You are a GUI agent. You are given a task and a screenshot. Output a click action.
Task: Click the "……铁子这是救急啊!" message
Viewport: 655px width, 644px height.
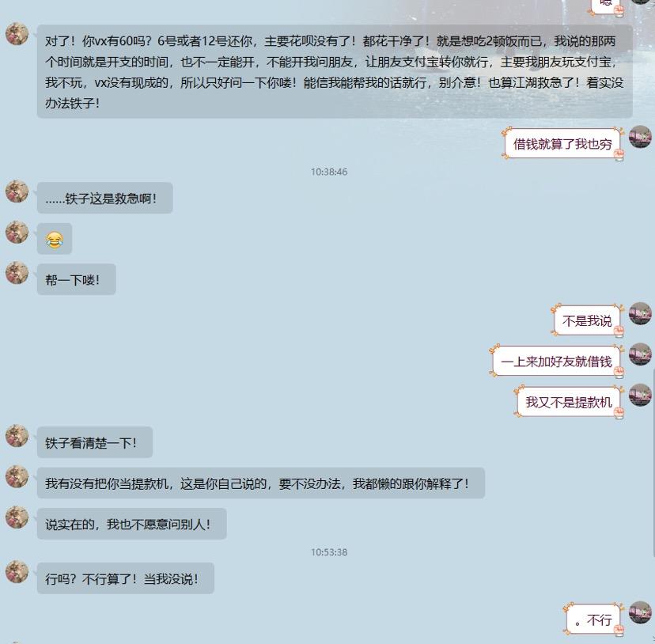pyautogui.click(x=105, y=198)
